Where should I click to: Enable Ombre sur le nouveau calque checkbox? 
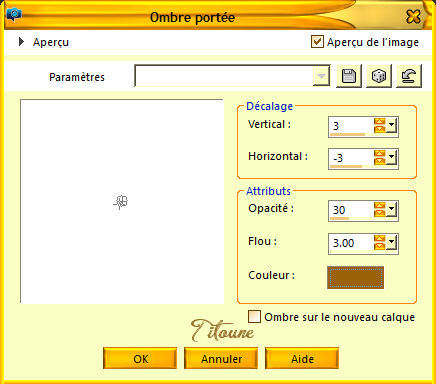click(254, 317)
